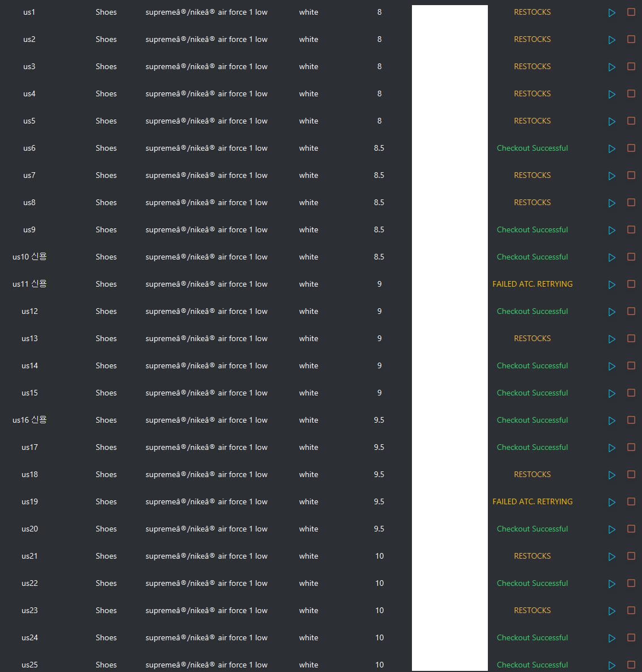
Task: Click the Checkout Successful status for us9
Action: tap(532, 229)
